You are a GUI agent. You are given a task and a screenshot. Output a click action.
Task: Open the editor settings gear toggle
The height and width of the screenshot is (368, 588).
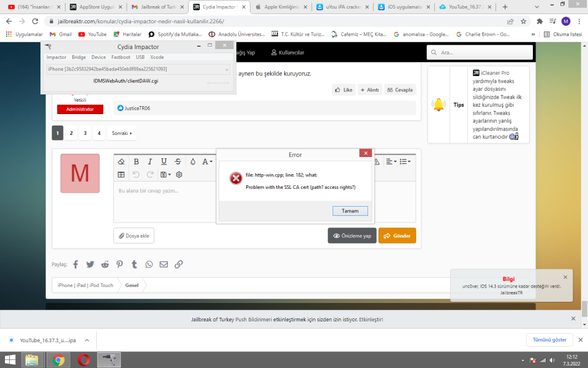179,175
